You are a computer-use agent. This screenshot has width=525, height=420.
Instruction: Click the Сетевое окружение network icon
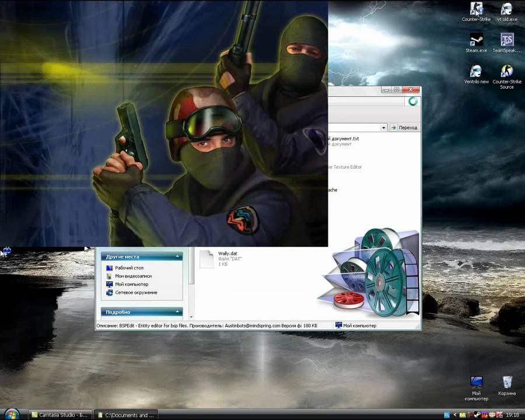(109, 292)
